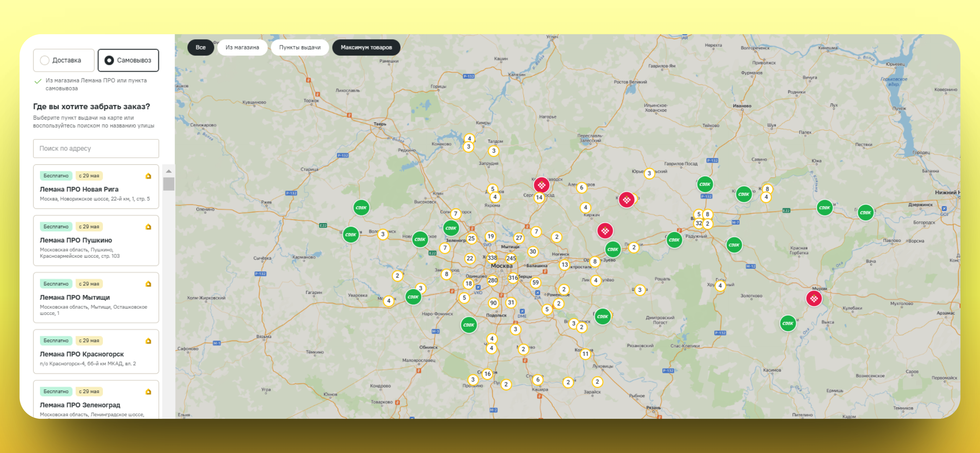Click the Поиск по адресу search field
Screen dimensions: 980x453
pyautogui.click(x=96, y=148)
